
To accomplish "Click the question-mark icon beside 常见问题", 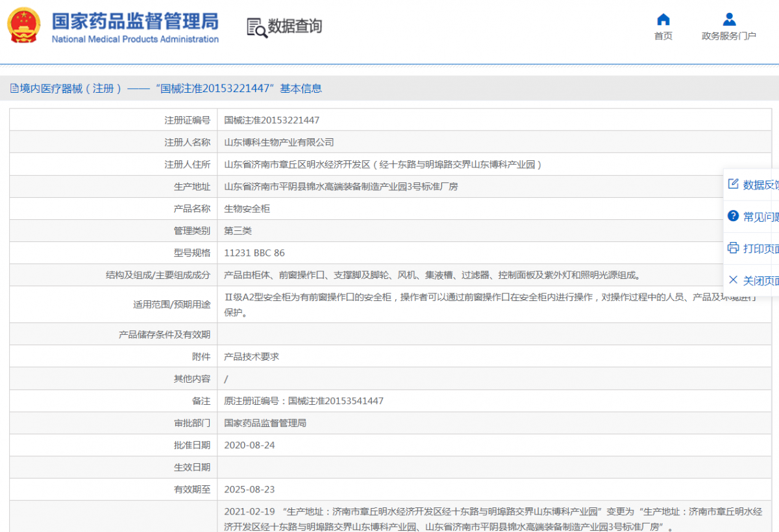I will 732,215.
